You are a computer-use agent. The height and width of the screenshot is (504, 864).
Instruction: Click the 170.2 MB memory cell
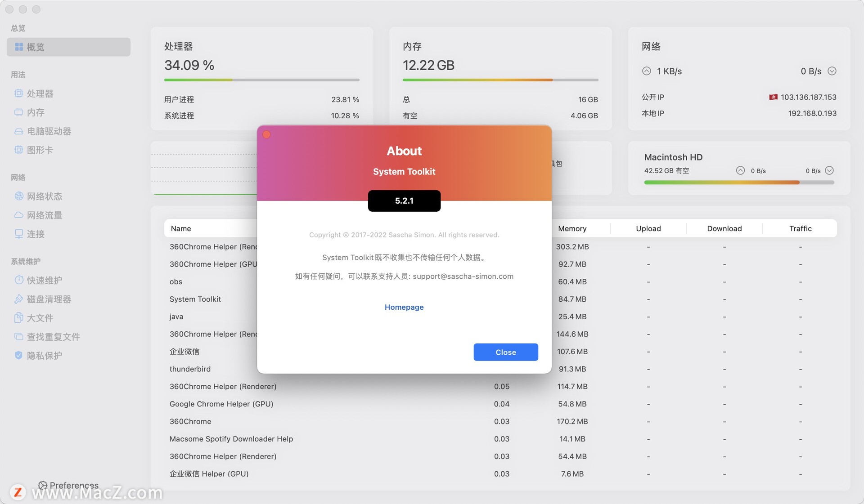(x=572, y=421)
